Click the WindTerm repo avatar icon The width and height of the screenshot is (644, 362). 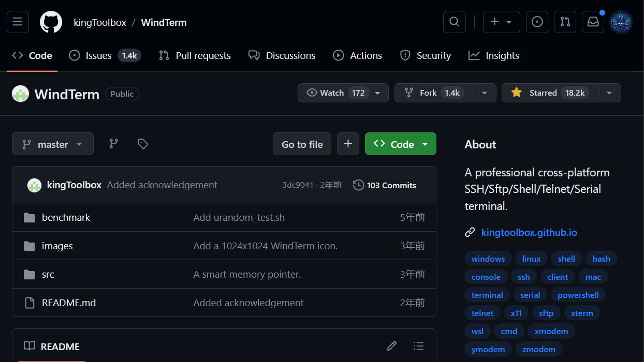coord(20,94)
